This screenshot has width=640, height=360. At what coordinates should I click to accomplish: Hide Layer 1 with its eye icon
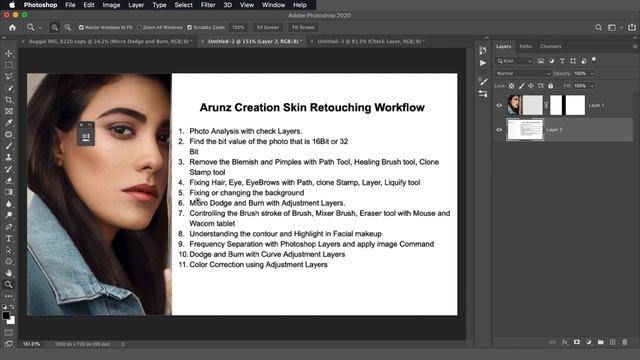[x=499, y=105]
